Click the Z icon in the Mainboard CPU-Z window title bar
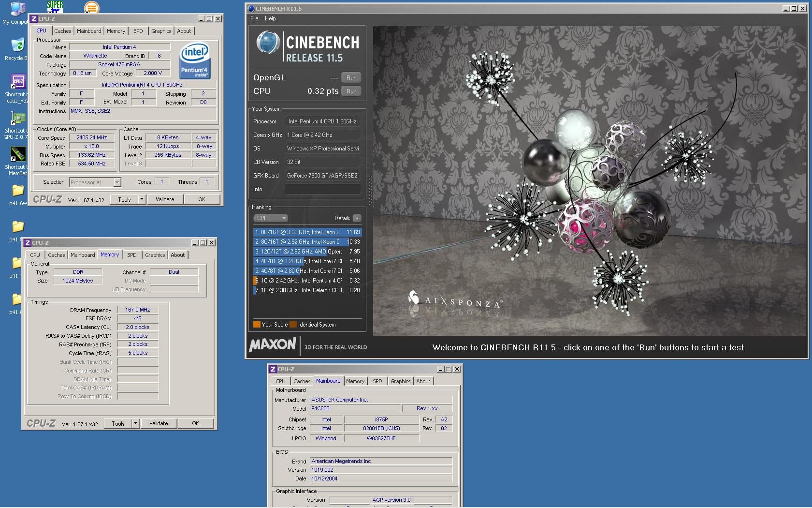This screenshot has height=508, width=812. 273,369
